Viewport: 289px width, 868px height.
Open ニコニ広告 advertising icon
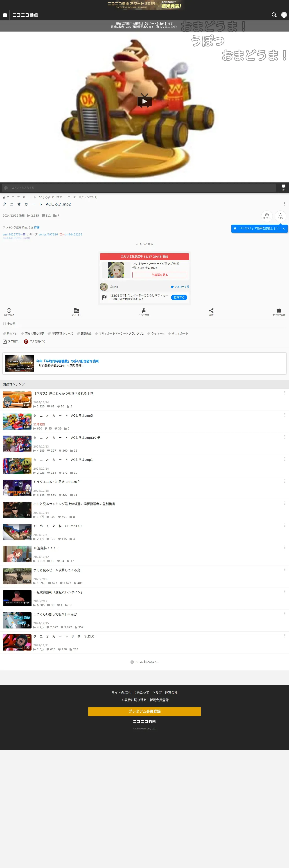144,312
